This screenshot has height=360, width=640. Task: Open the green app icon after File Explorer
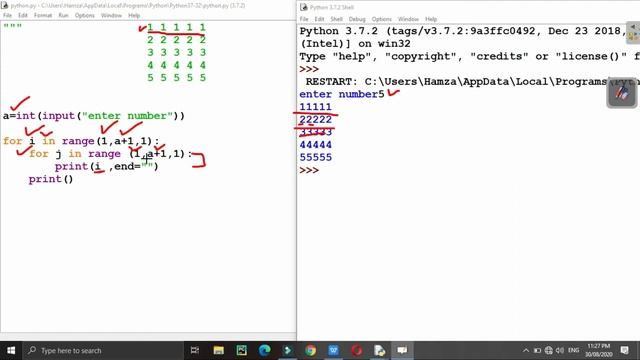pyautogui.click(x=242, y=350)
